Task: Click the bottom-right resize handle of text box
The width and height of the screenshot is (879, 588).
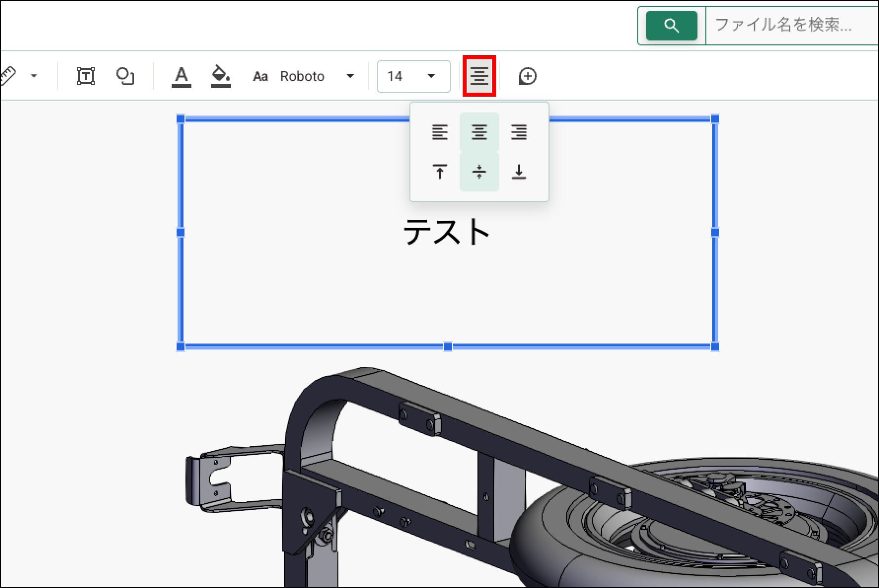Action: click(715, 347)
